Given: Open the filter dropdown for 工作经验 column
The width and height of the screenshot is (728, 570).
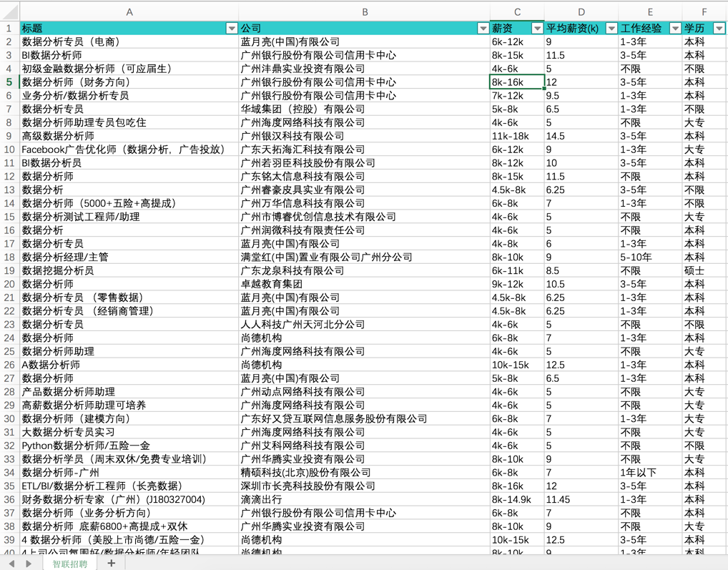Looking at the screenshot, I should tap(675, 29).
